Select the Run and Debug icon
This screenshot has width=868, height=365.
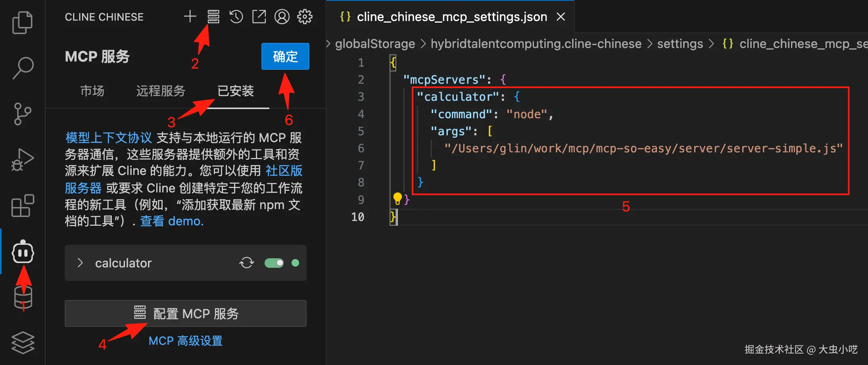coord(23,160)
